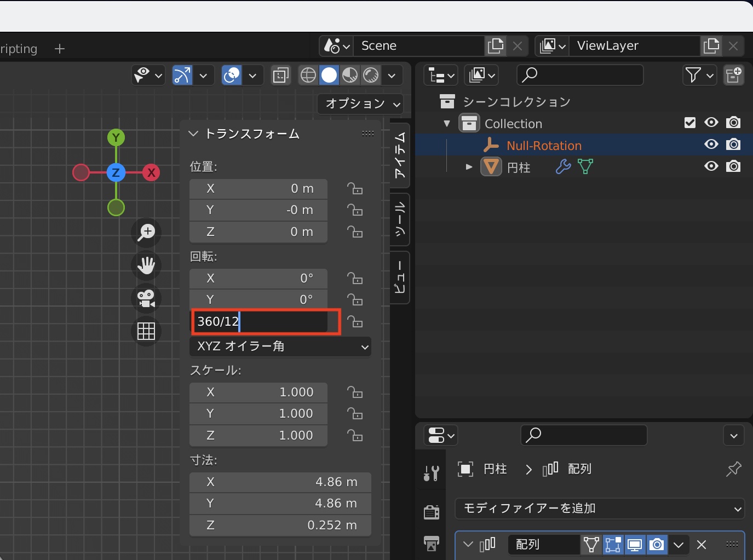Click the pin icon in properties editor
This screenshot has height=560, width=753.
click(733, 469)
